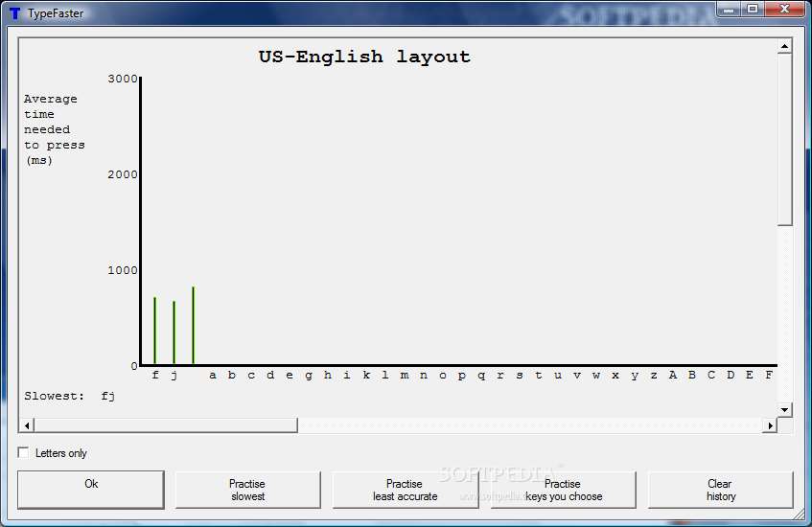Click the vertical scrollbar thumb
Screen dimensions: 812x527
click(x=784, y=140)
